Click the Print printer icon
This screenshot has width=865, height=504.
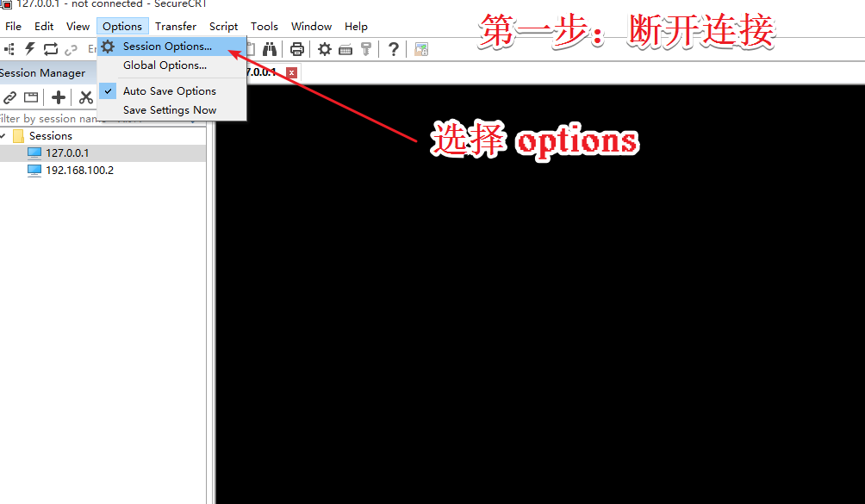coord(296,49)
